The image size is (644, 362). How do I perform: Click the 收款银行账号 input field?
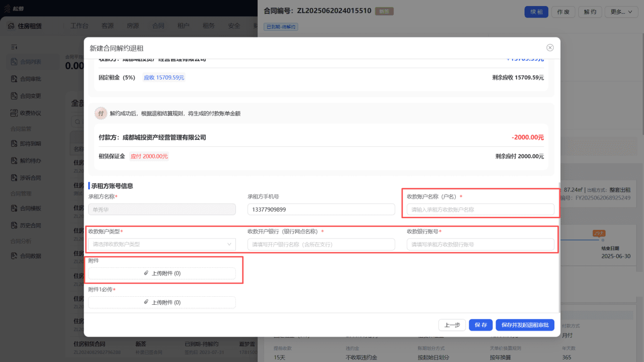480,245
